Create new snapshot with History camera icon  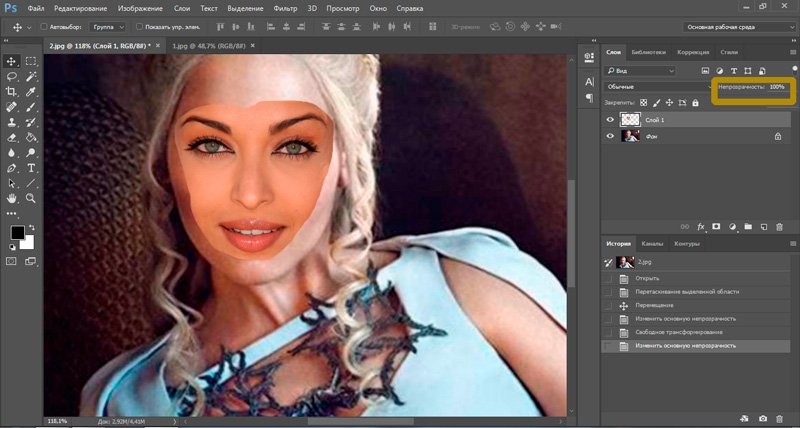click(x=763, y=417)
